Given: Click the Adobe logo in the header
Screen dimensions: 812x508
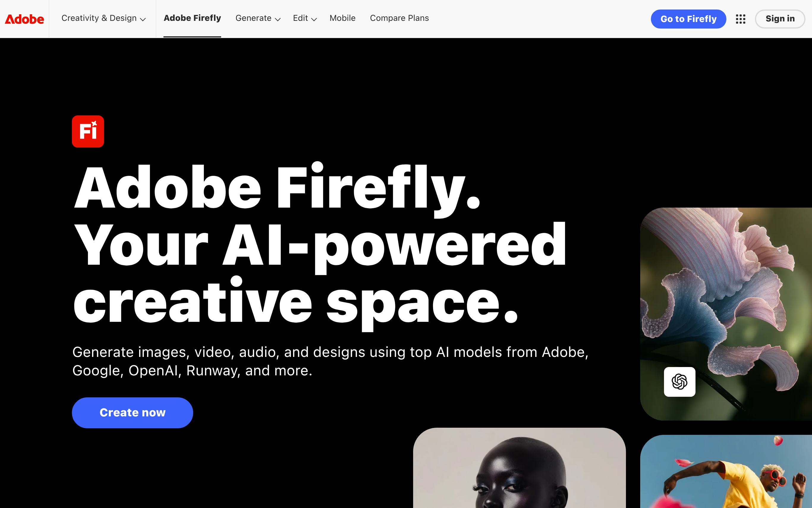Looking at the screenshot, I should pos(24,19).
